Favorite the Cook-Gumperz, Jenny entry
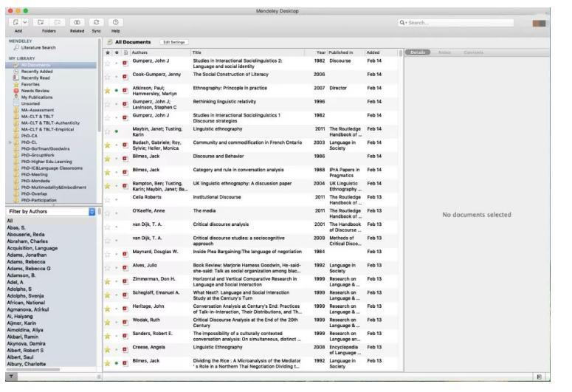Image resolution: width=572 pixels, height=392 pixels. click(x=107, y=77)
